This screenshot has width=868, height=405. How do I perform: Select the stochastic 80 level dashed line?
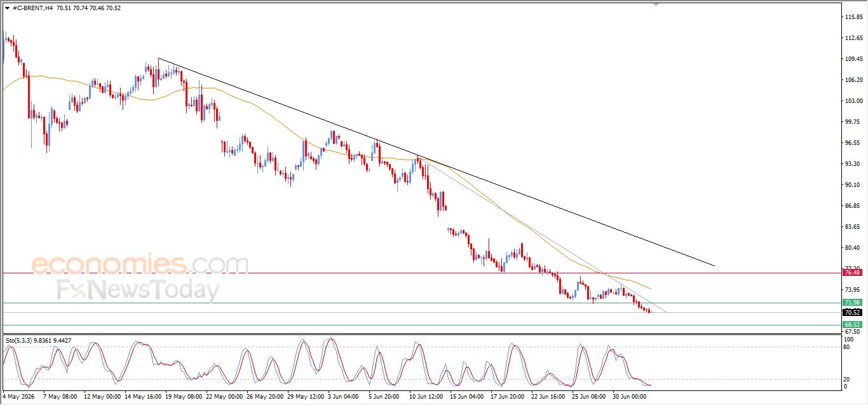click(419, 347)
